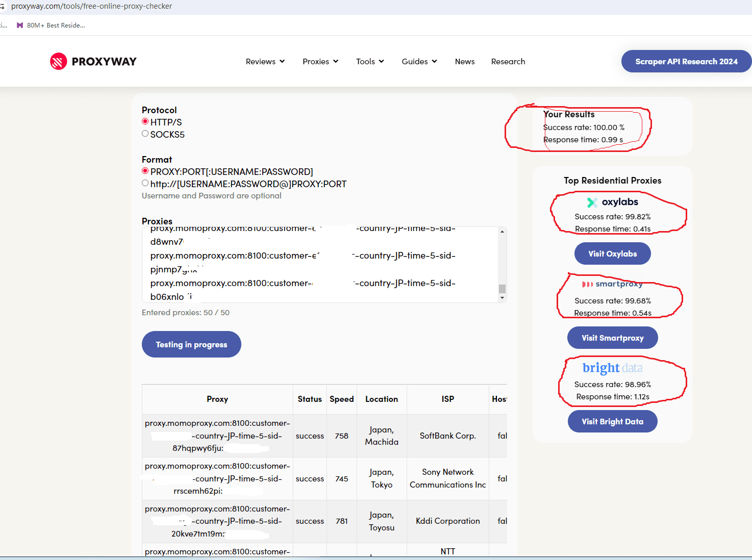
Task: Click the proxy entry ending 87hqpwy6fju
Action: (217, 436)
